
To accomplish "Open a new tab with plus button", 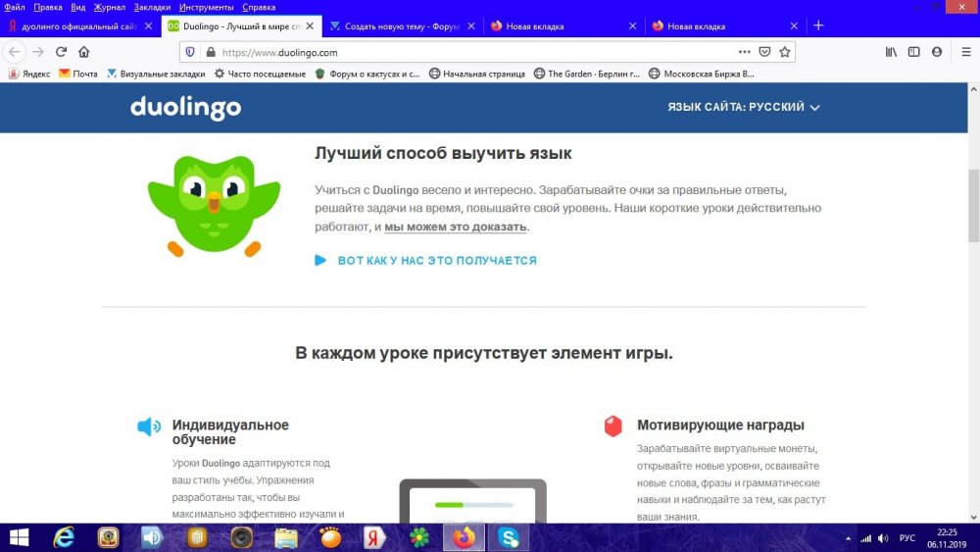I will pos(818,25).
